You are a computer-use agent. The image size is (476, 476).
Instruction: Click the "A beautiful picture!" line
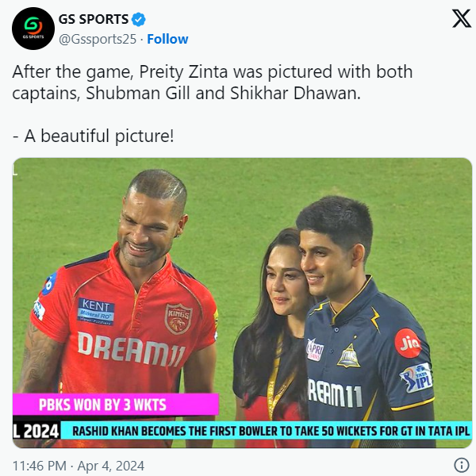point(94,136)
